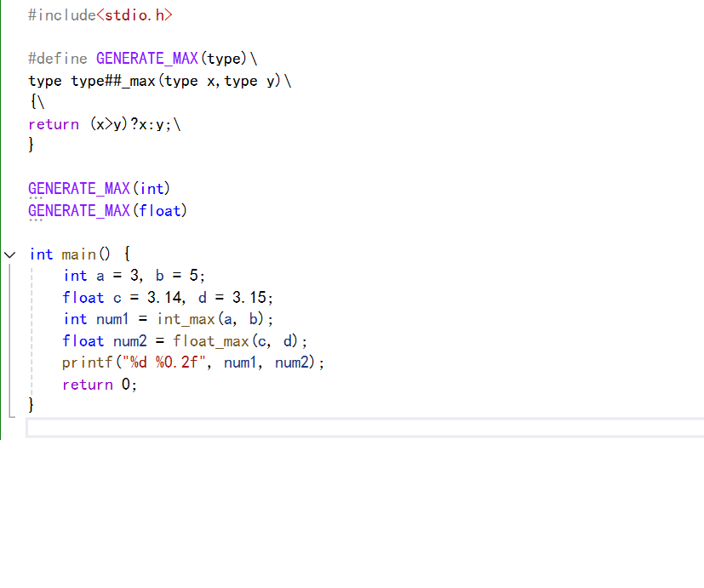Click the closing brace of main
This screenshot has height=588, width=704.
pos(31,405)
